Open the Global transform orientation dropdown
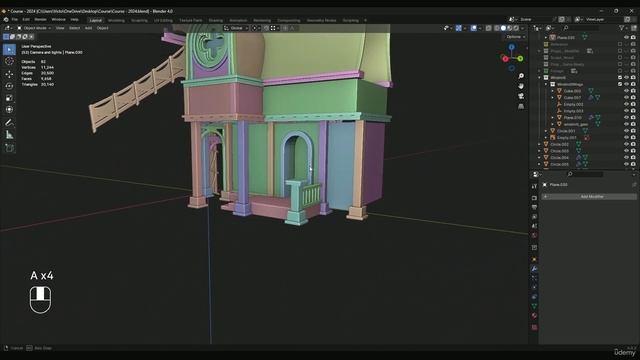The width and height of the screenshot is (640, 360). point(236,28)
